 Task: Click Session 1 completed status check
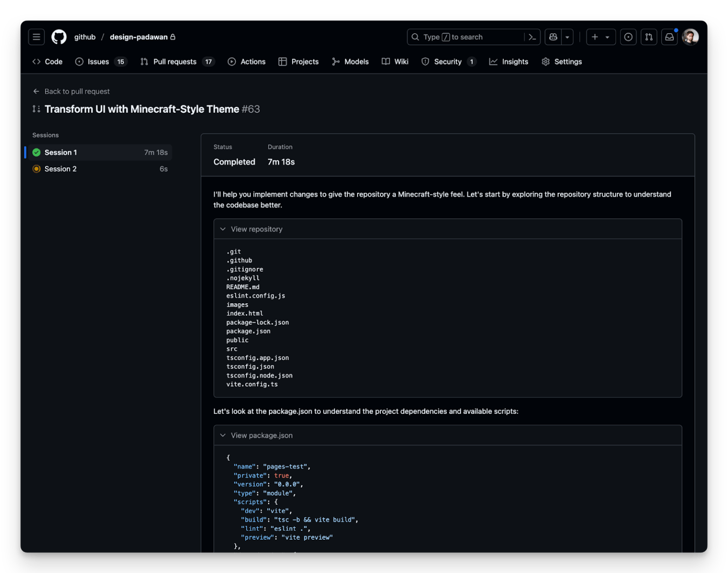[x=37, y=152]
